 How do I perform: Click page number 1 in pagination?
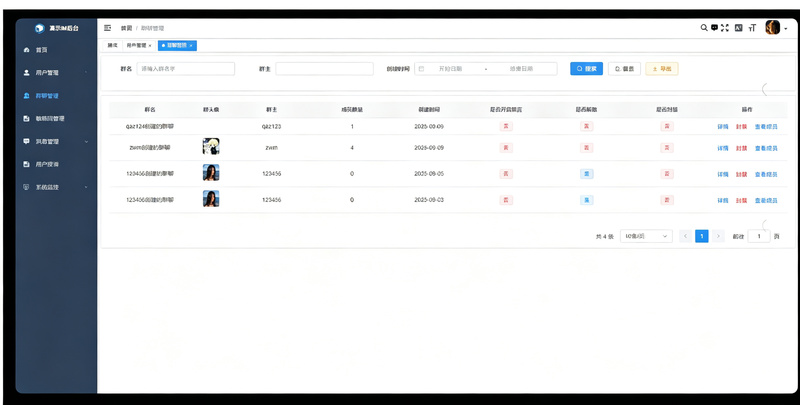point(702,236)
